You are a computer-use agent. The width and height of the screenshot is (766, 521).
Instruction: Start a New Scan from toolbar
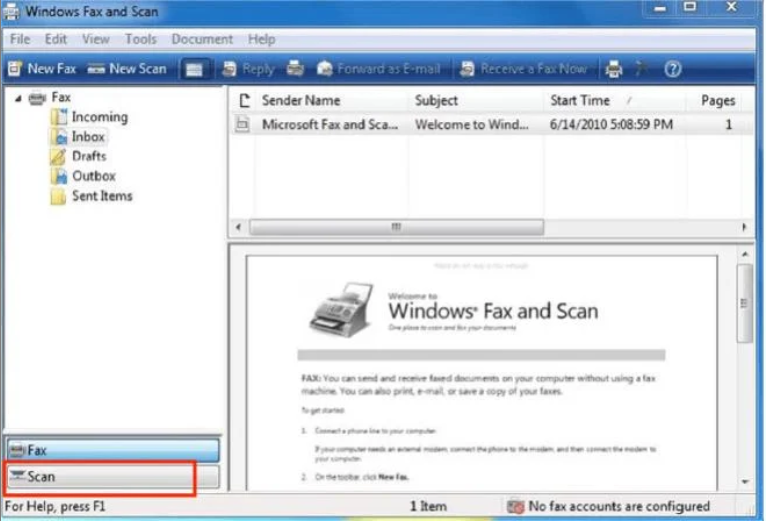coord(128,69)
